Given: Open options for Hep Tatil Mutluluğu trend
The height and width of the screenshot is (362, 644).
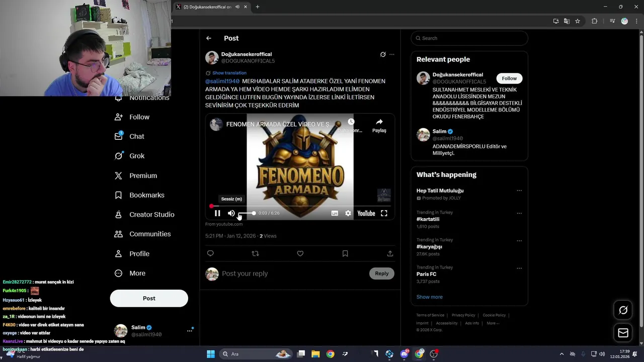Looking at the screenshot, I should [x=519, y=191].
